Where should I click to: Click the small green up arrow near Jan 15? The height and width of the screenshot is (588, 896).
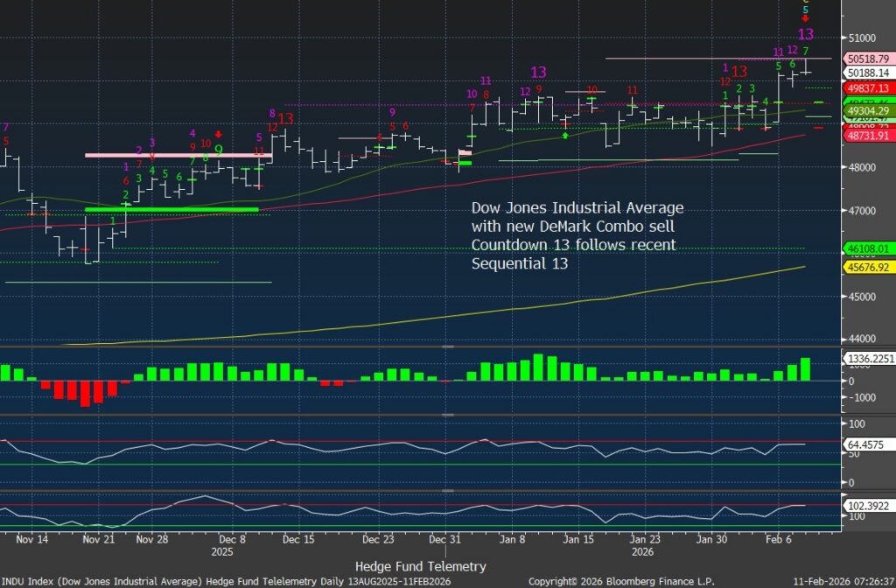tap(566, 136)
